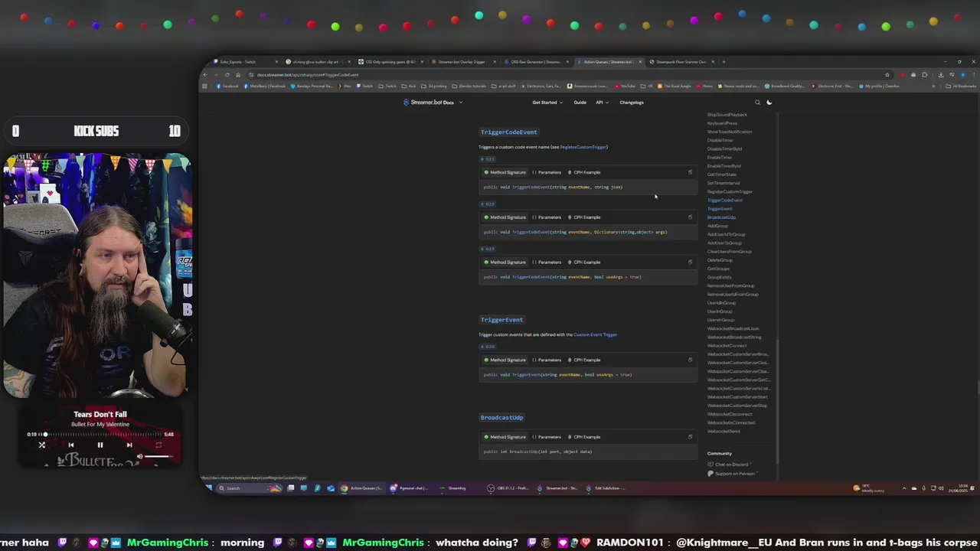
Task: Click the docs page vertical scrollbar
Action: click(777, 402)
